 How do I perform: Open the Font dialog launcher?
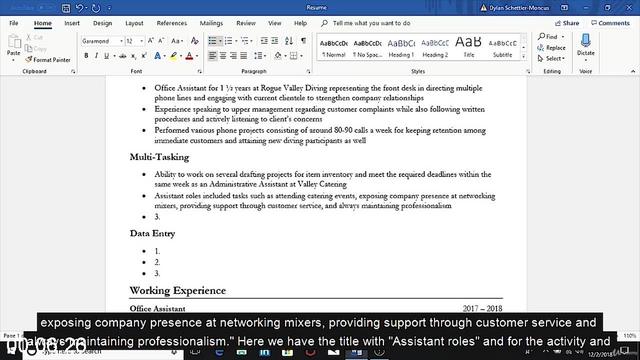200,71
